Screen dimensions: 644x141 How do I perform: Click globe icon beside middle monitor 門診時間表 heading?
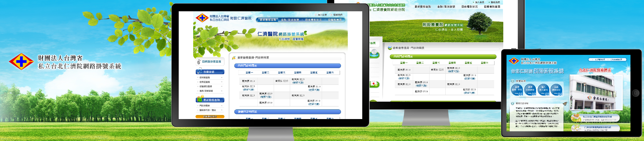[390, 48]
